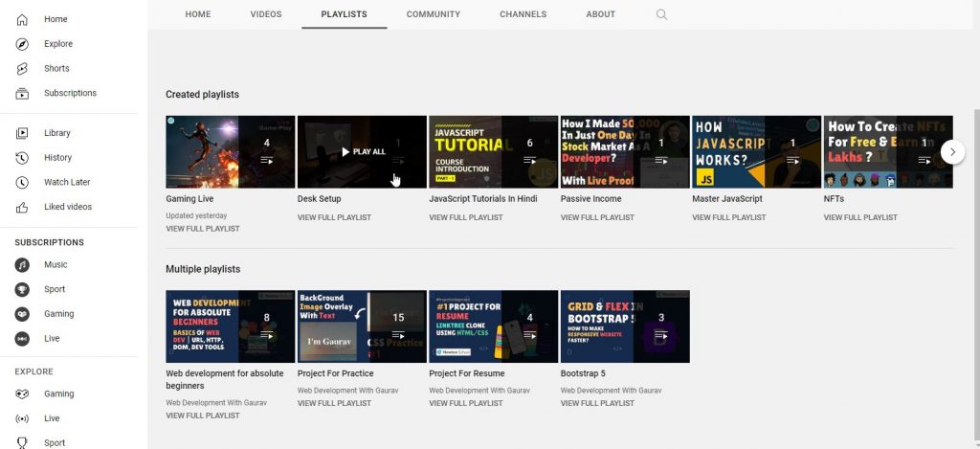This screenshot has width=980, height=449.
Task: Open the Project For Resume playlist thumbnail
Action: point(493,326)
